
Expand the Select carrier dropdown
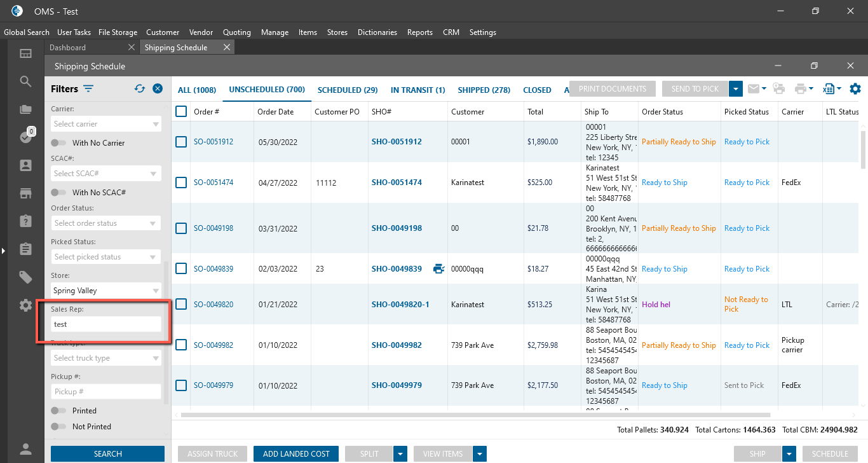(105, 124)
